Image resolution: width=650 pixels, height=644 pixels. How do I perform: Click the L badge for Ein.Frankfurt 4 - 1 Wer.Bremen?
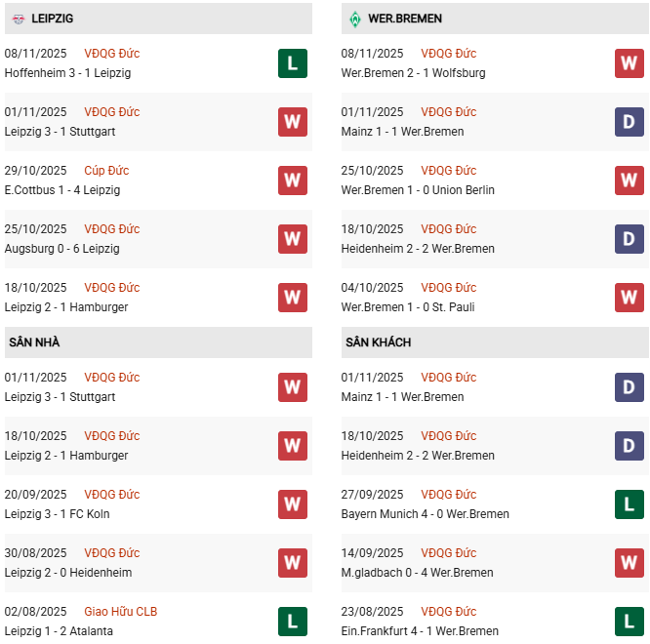tap(630, 622)
